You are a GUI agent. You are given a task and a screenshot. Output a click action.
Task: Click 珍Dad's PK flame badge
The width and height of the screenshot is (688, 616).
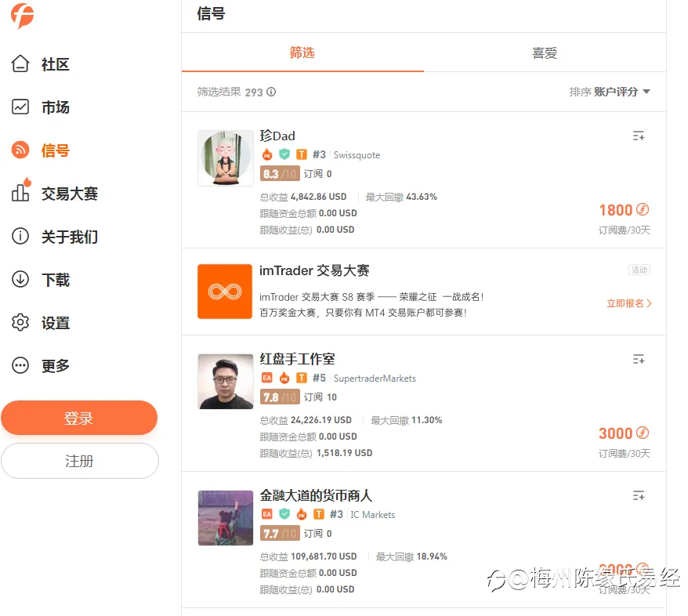coord(267,154)
